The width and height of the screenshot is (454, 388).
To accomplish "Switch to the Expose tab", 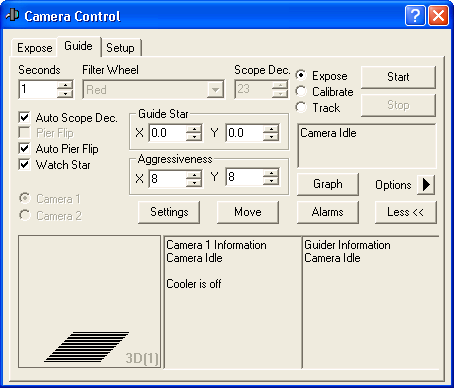I will (34, 48).
